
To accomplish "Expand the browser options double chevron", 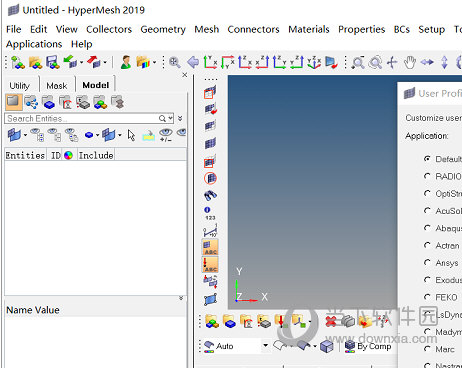I will [180, 118].
